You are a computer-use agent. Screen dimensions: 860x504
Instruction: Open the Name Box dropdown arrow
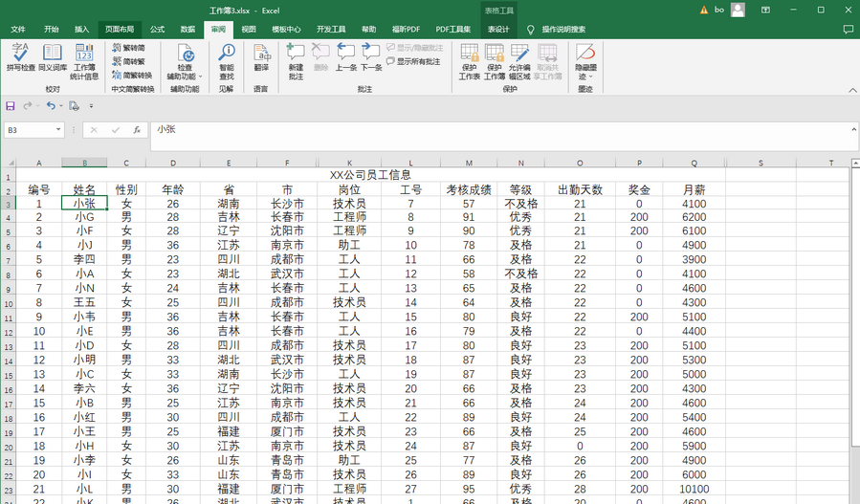tap(58, 129)
